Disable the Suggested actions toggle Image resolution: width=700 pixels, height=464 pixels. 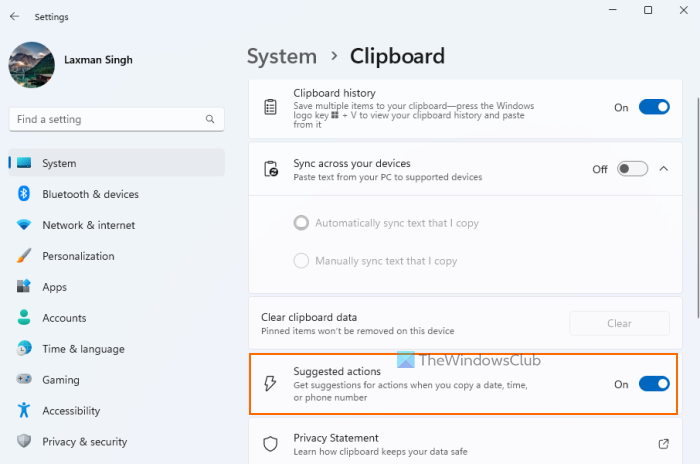tap(654, 384)
